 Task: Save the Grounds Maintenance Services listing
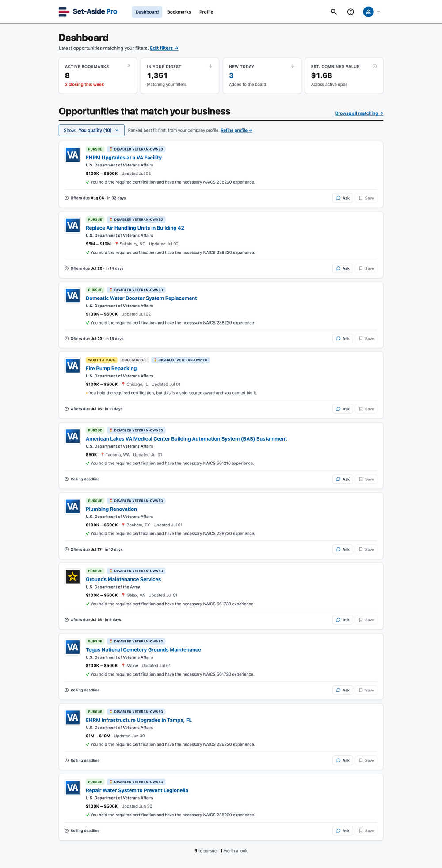click(x=366, y=620)
